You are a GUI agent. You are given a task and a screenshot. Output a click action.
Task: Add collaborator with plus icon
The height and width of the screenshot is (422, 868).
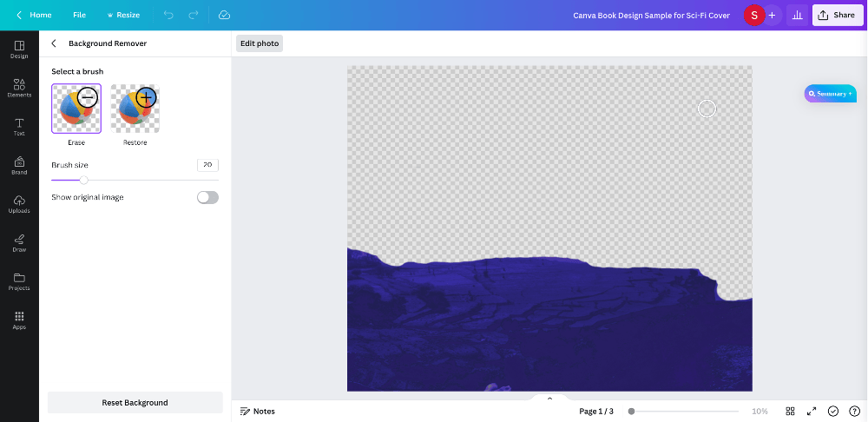coord(773,15)
